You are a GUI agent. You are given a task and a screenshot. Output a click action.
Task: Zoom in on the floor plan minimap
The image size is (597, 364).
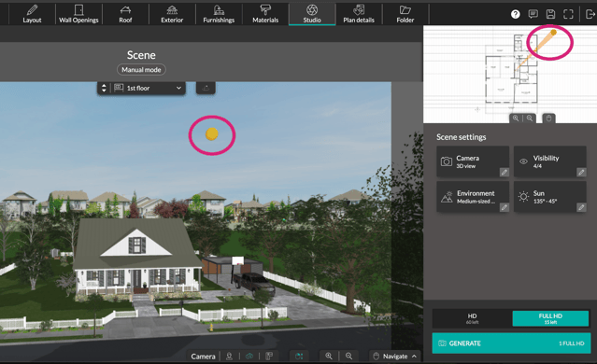pos(516,119)
